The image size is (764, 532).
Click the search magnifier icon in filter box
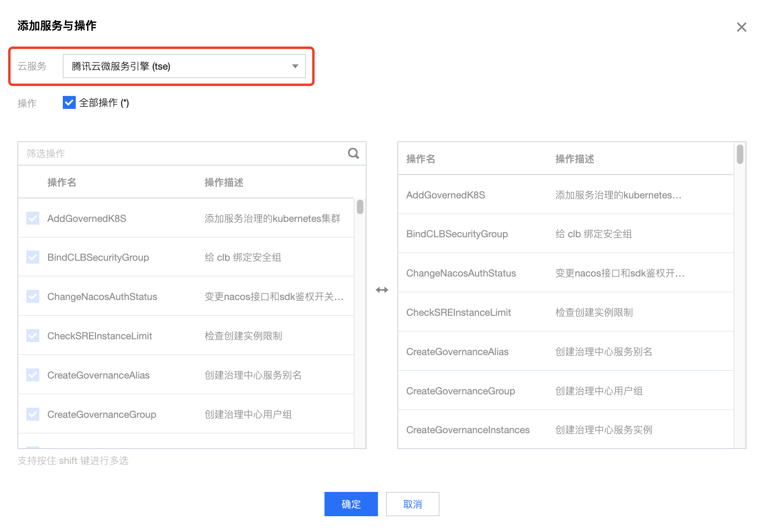click(x=353, y=153)
